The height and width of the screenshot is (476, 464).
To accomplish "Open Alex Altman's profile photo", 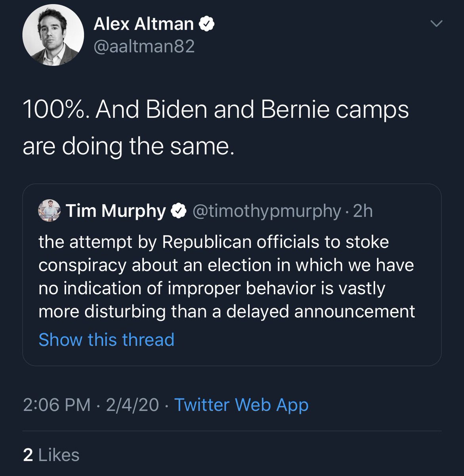I will [x=53, y=35].
